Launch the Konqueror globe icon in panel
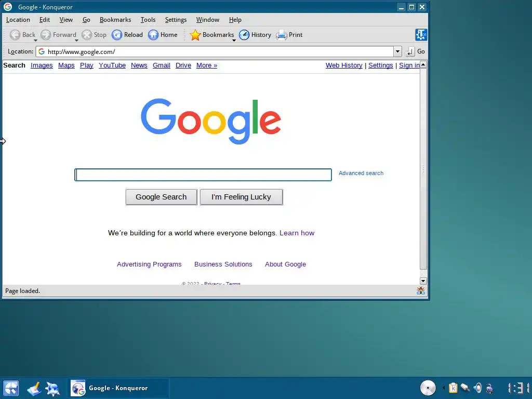Viewport: 532px width, 399px height. [x=53, y=389]
